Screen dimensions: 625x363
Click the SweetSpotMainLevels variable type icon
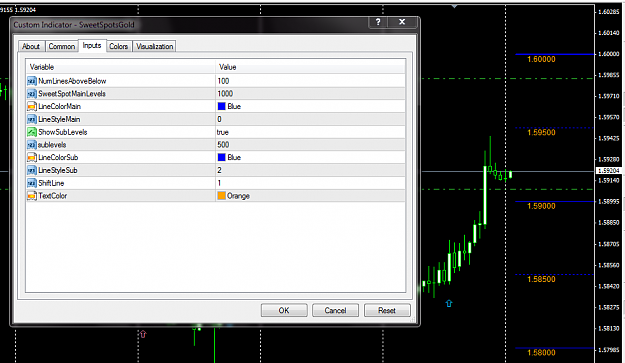tap(32, 94)
